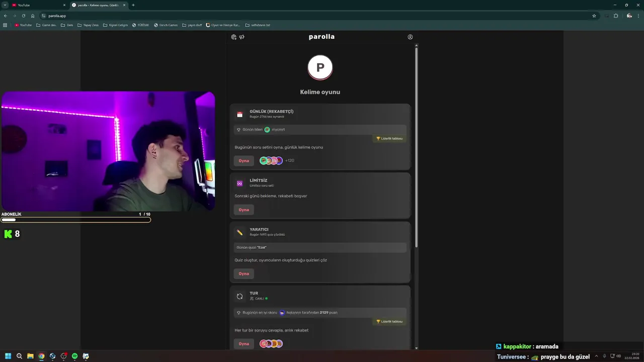Open the announcements megaphone icon
The image size is (644, 362).
pos(242,37)
